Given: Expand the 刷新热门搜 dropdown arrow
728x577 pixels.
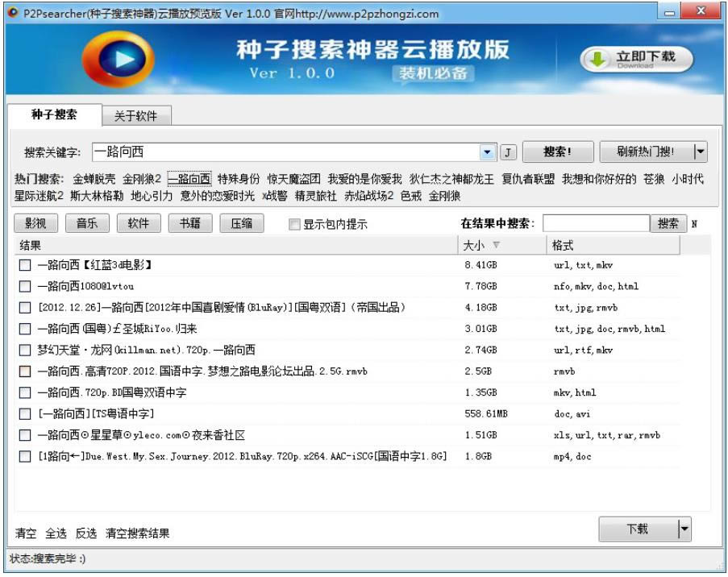Looking at the screenshot, I should 700,152.
